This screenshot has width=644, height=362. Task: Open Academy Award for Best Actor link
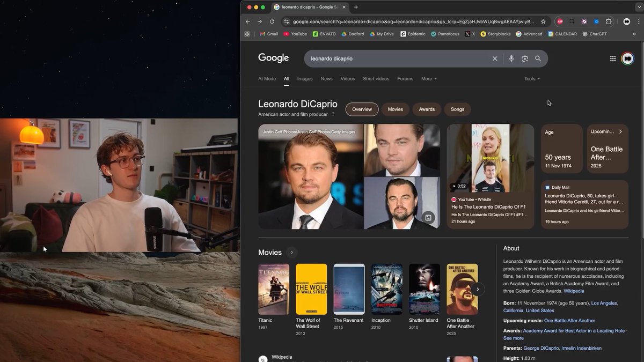coord(574,331)
